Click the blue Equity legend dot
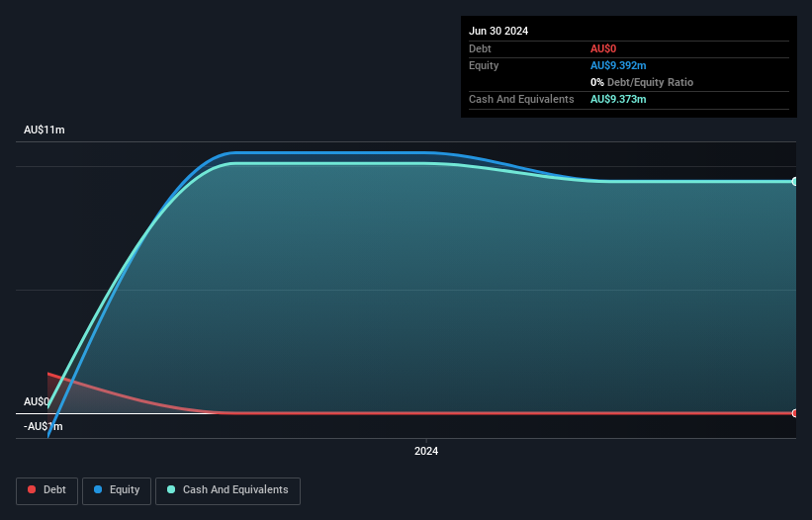 [x=98, y=489]
